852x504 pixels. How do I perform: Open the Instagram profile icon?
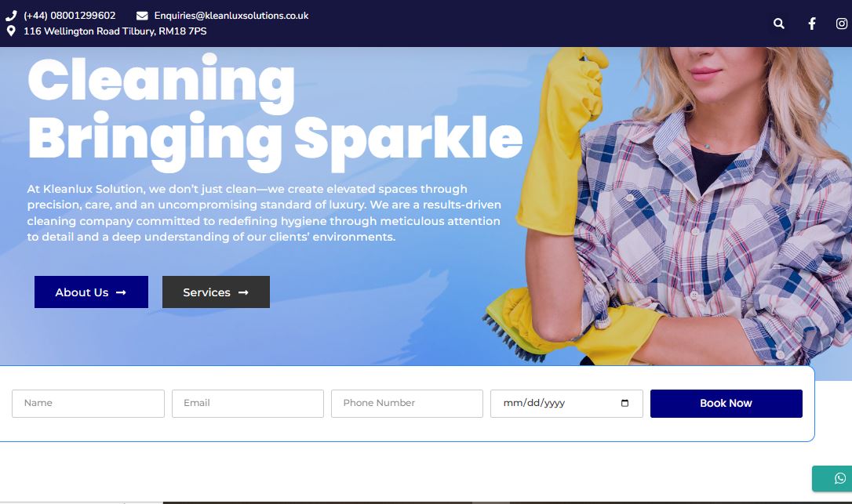click(841, 24)
